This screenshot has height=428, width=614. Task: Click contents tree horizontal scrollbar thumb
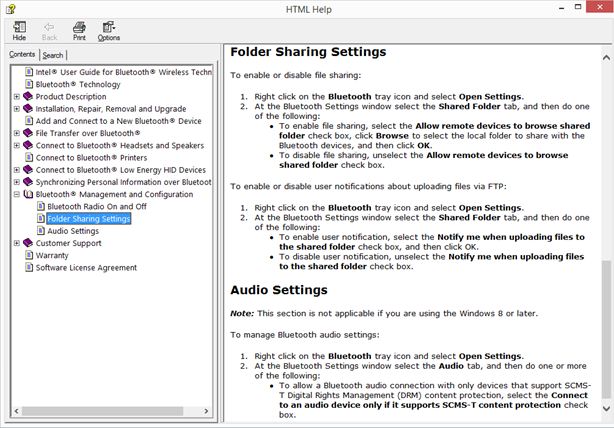pos(102,411)
